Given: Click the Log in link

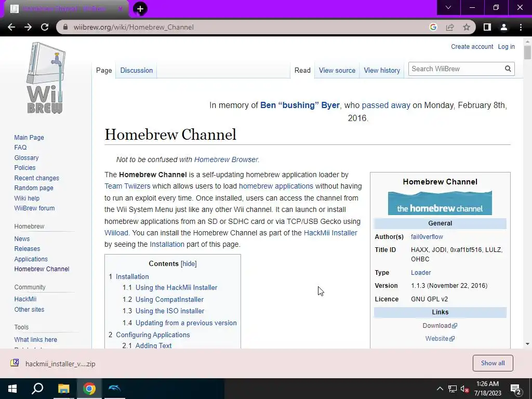Looking at the screenshot, I should click(506, 46).
